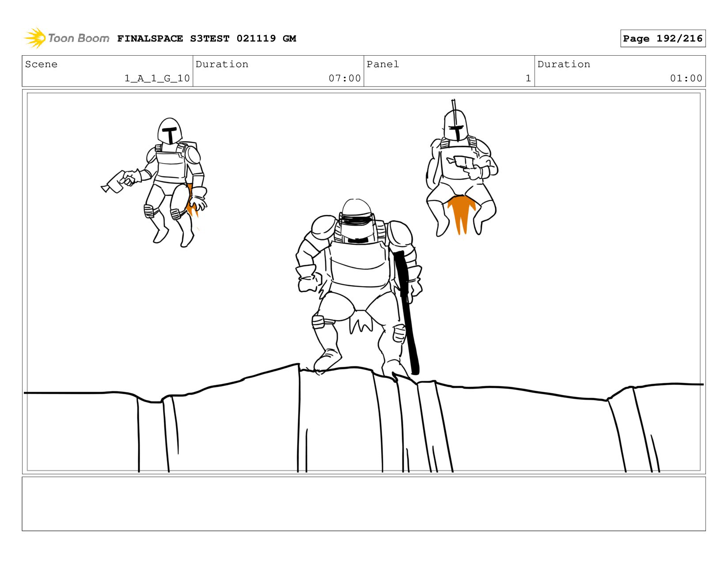This screenshot has height=564, width=728.
Task: Click the scene duration value 07:00
Action: 345,78
